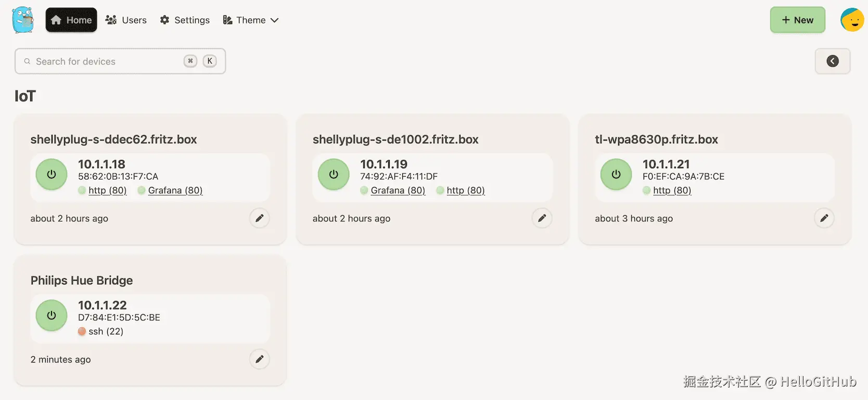This screenshot has height=400, width=868.
Task: Edit the shellyplug-s-ddec62.fritz.box device
Action: [x=259, y=218]
